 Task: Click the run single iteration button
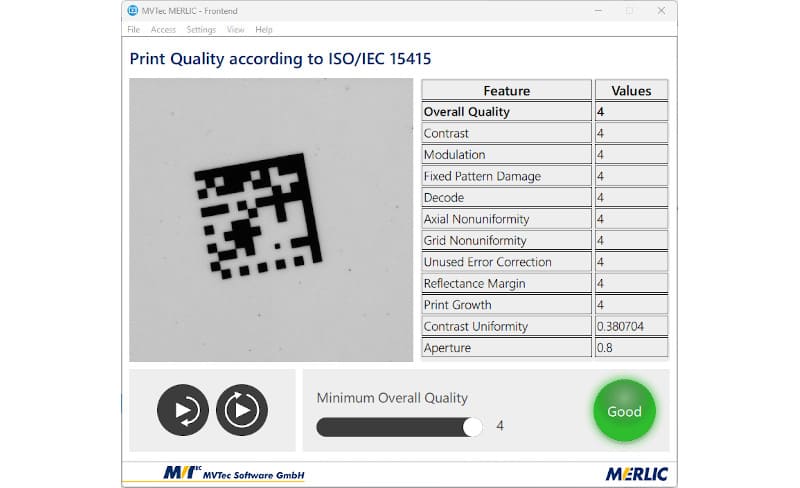click(183, 410)
